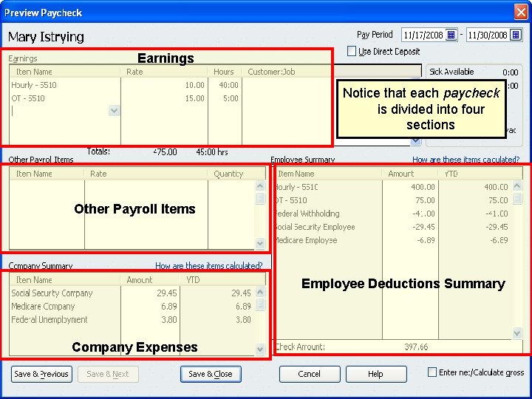Close the Preview Paycheck window

click(x=521, y=13)
